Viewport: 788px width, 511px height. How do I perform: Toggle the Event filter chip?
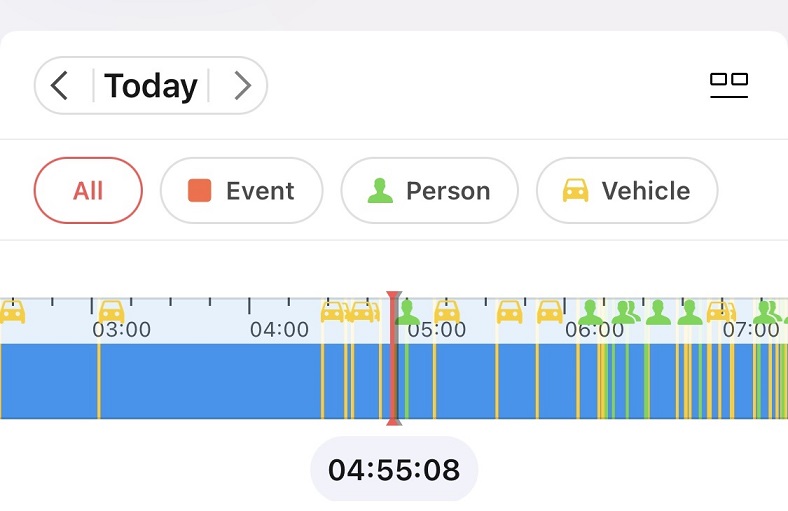pos(241,191)
